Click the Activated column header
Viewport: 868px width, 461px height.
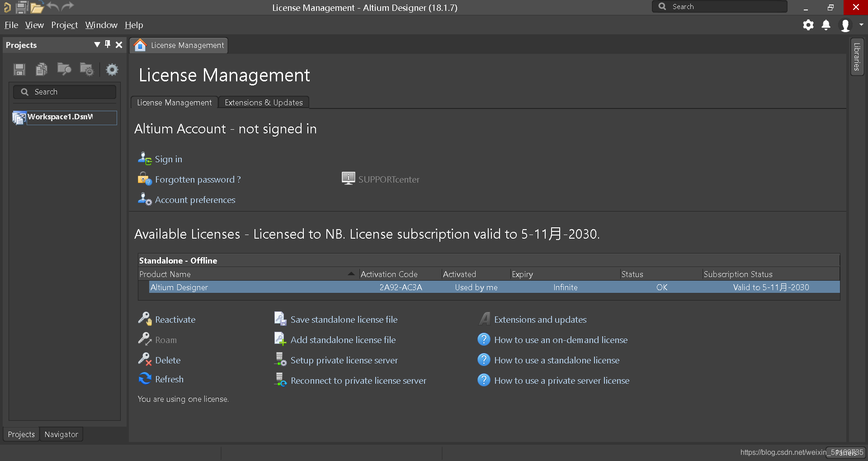(x=476, y=274)
